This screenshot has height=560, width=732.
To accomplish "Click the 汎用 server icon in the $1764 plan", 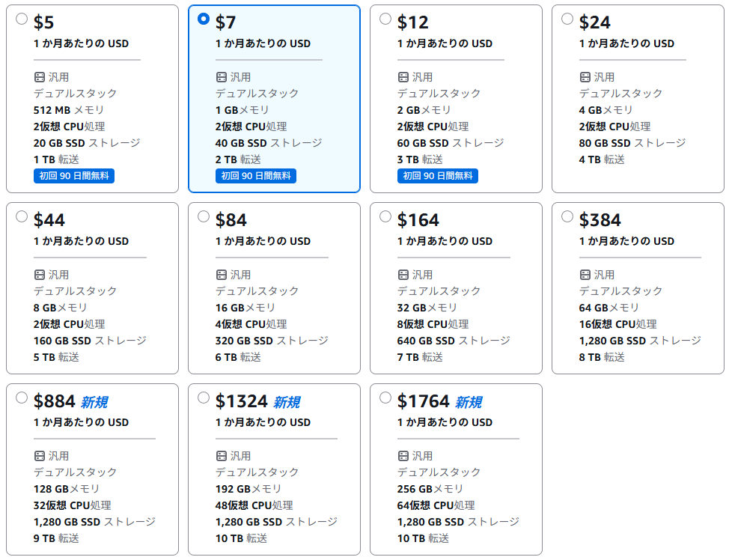I will pos(403,456).
